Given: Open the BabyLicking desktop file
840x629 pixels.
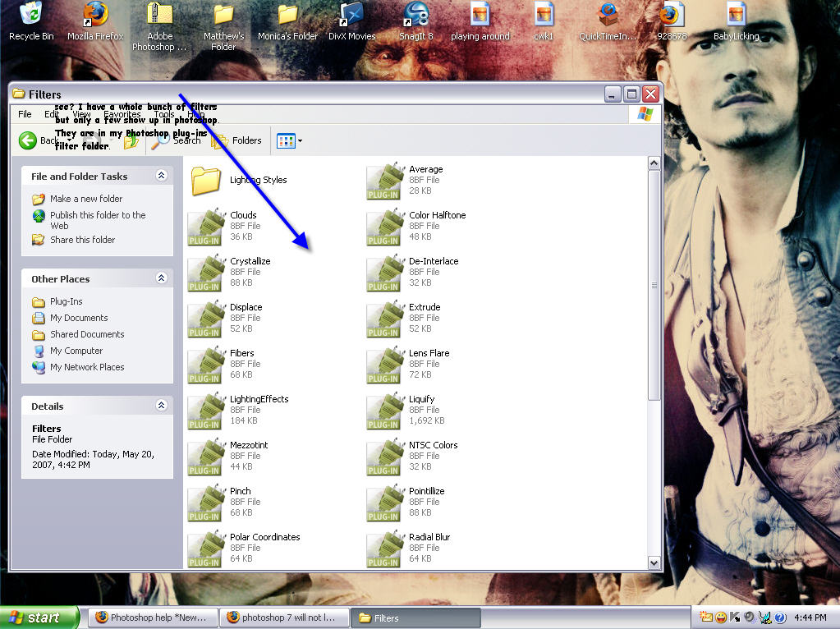Looking at the screenshot, I should pos(736,21).
